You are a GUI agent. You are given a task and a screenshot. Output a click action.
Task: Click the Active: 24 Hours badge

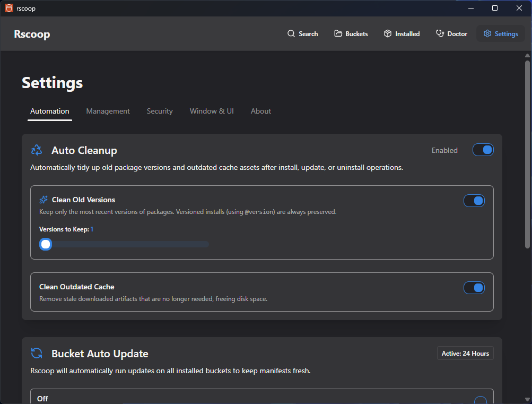[x=465, y=353]
